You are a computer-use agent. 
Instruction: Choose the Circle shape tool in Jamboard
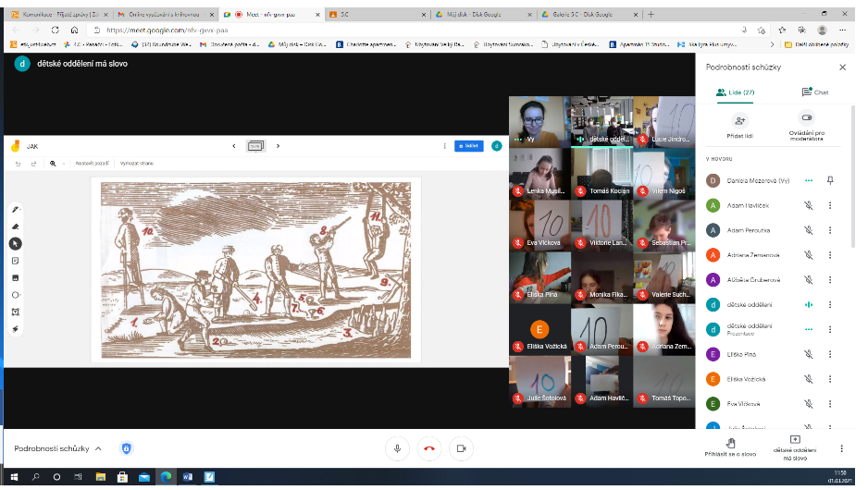[x=16, y=295]
